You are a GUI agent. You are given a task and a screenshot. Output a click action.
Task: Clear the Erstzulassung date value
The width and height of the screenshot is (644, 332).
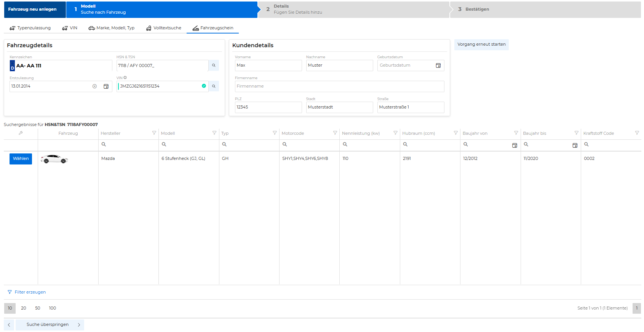[x=94, y=86]
